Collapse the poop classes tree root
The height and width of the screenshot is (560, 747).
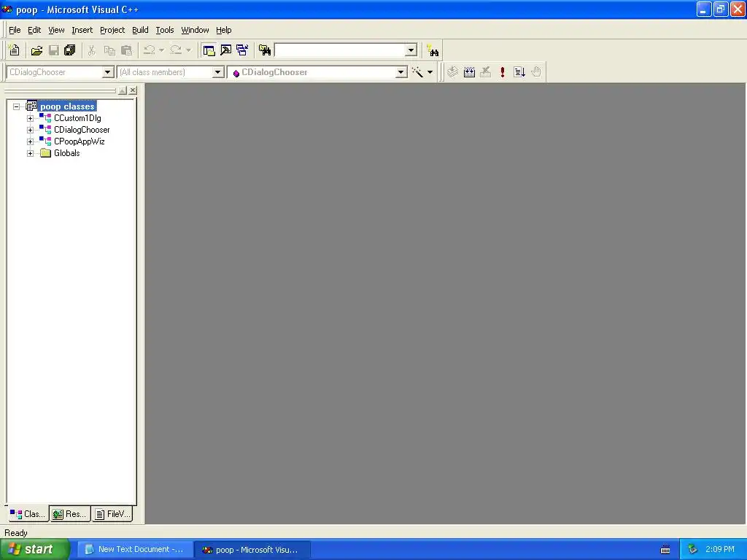[x=16, y=106]
